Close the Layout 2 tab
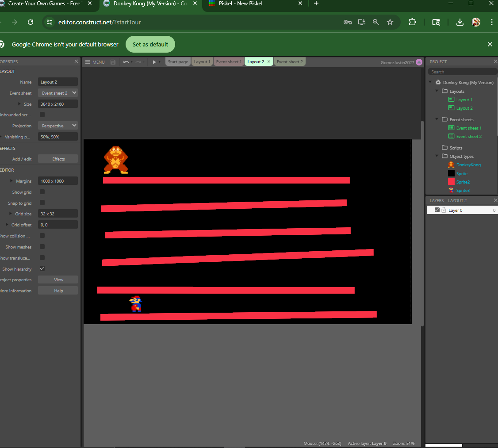Screen dimensions: 498x448 [x=269, y=61]
